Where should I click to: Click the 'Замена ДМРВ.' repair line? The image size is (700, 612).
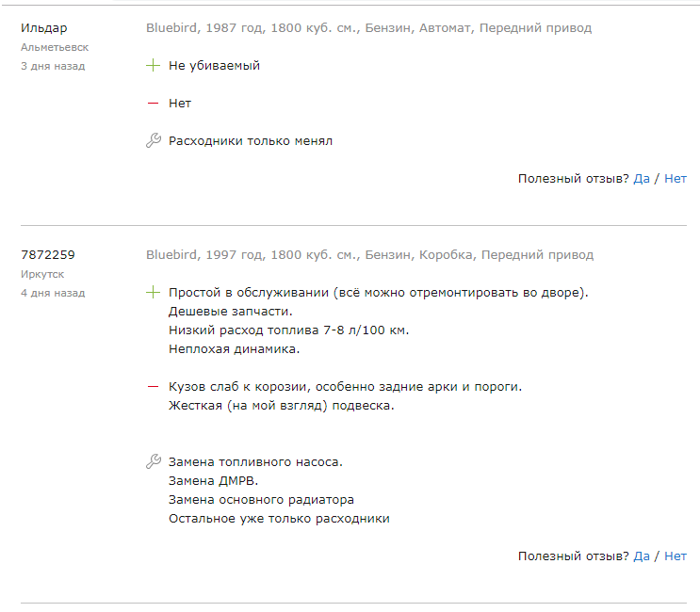214,481
